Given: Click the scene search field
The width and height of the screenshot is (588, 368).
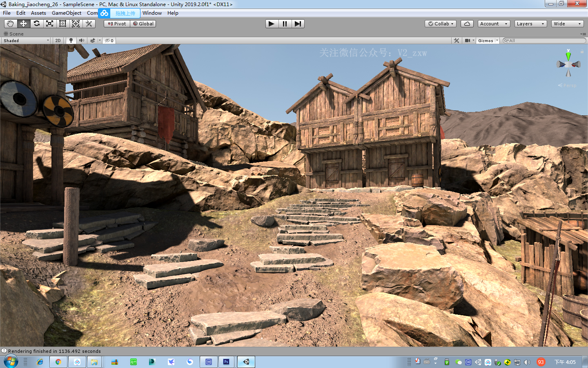Looking at the screenshot, I should pyautogui.click(x=545, y=40).
